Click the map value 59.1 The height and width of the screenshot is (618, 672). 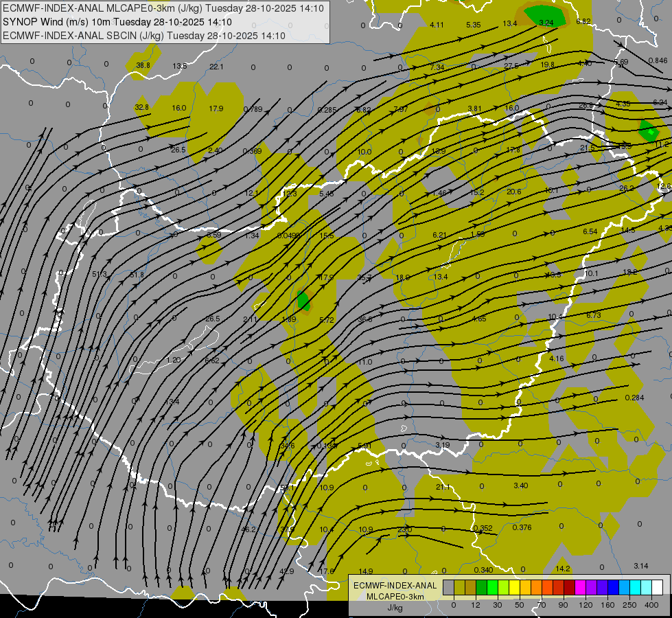[x=288, y=488]
